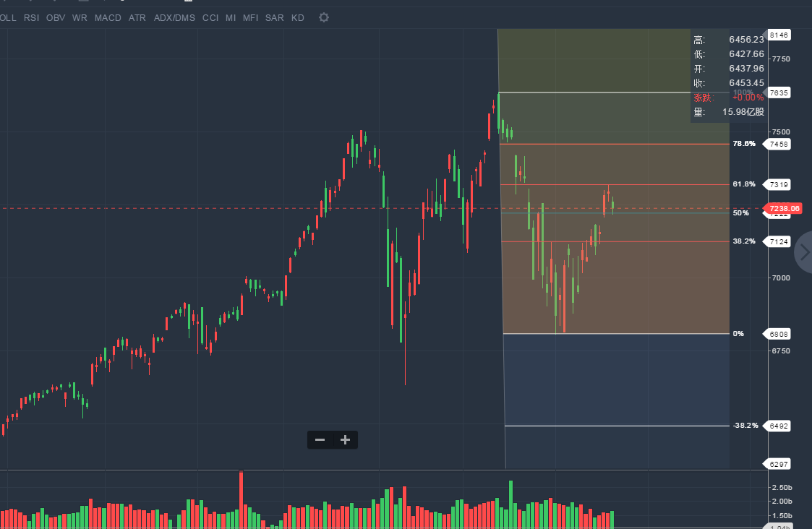
Task: Click the red current price tag 7238.06
Action: point(784,209)
